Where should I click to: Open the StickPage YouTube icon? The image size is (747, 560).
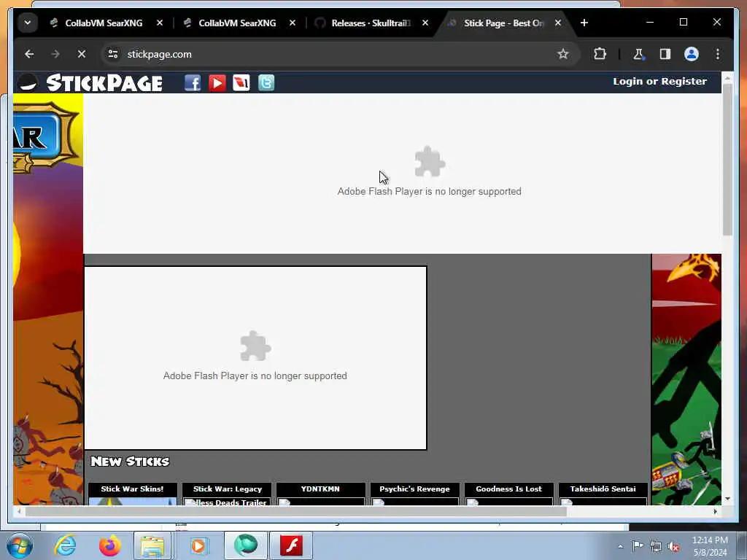[217, 83]
